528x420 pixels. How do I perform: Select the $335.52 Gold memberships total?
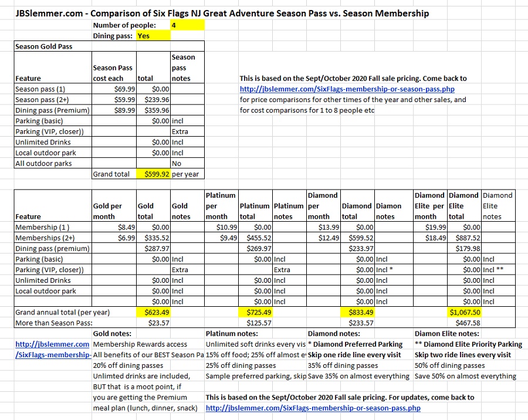pyautogui.click(x=153, y=238)
